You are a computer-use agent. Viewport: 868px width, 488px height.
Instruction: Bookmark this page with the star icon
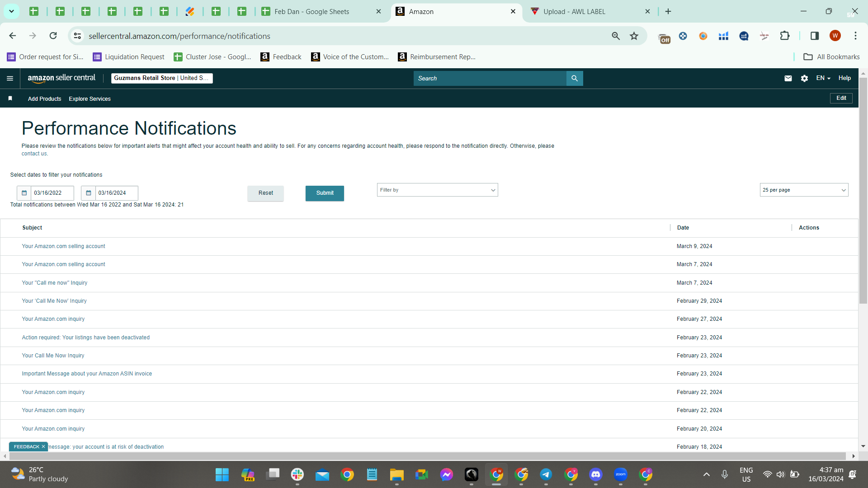(x=634, y=36)
